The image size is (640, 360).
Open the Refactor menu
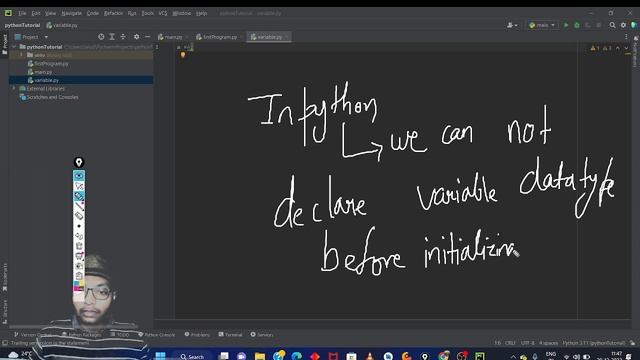click(113, 13)
